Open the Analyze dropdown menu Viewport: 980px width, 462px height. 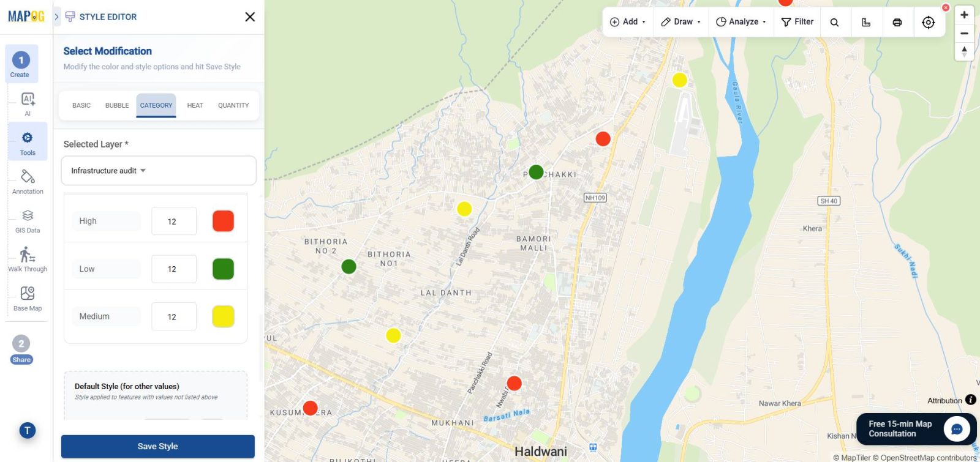pos(741,21)
